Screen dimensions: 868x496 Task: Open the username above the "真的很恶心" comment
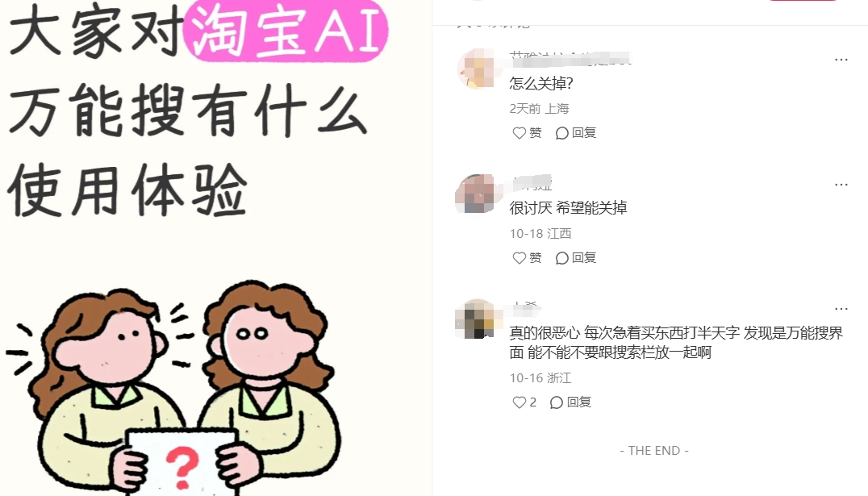tap(524, 307)
